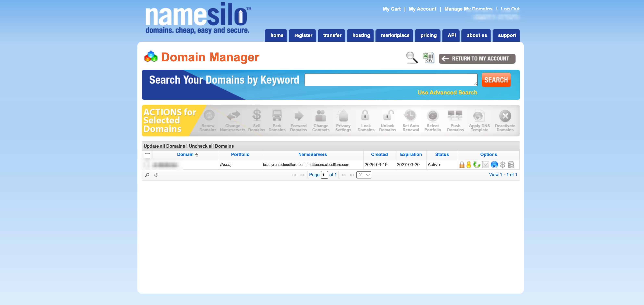644x305 pixels.
Task: Click the 2027-03-20 expiration date cell
Action: tap(411, 165)
